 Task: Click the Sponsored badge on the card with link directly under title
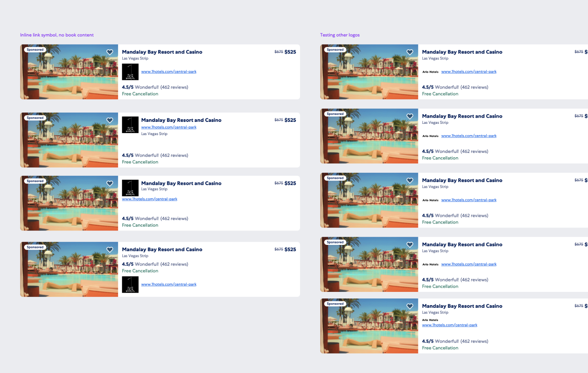35,118
